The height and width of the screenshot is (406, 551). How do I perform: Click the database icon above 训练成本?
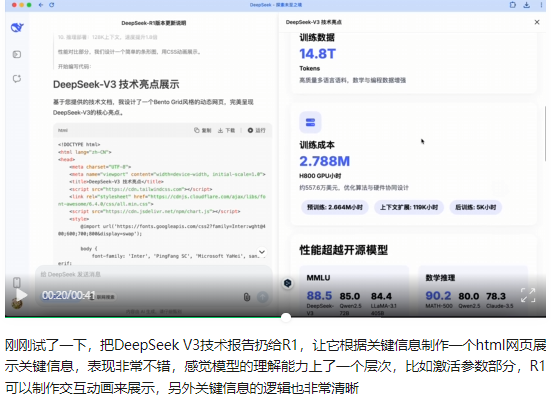click(x=310, y=122)
